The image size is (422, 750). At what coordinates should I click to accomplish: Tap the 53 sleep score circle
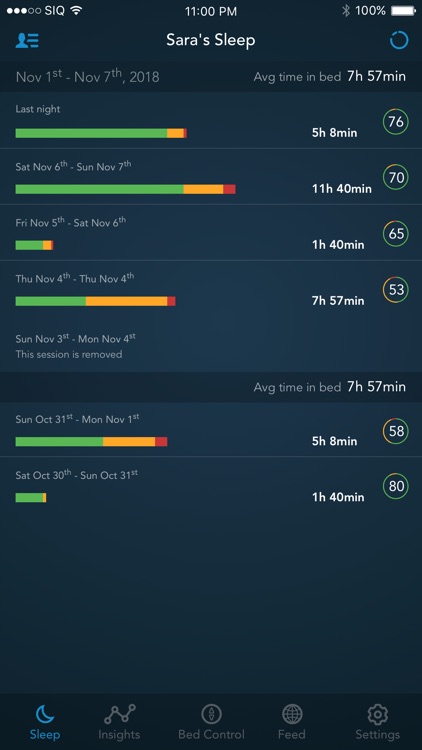(396, 289)
